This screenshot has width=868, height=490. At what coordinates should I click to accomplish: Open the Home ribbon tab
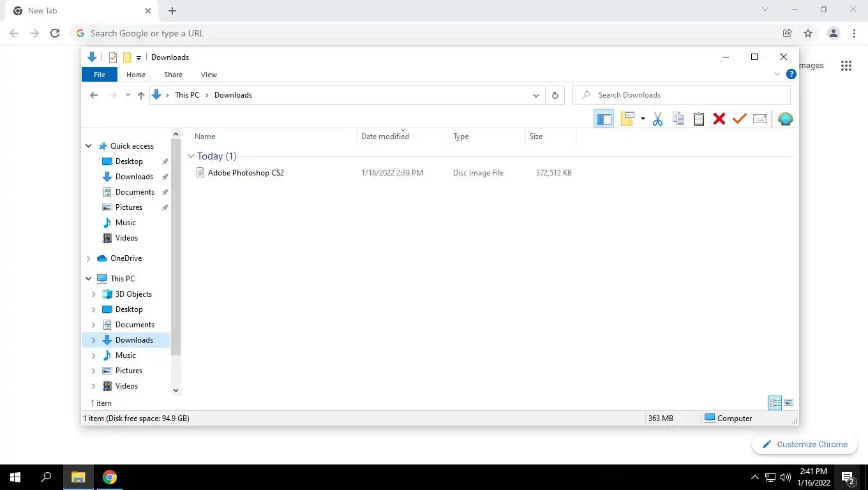point(136,75)
